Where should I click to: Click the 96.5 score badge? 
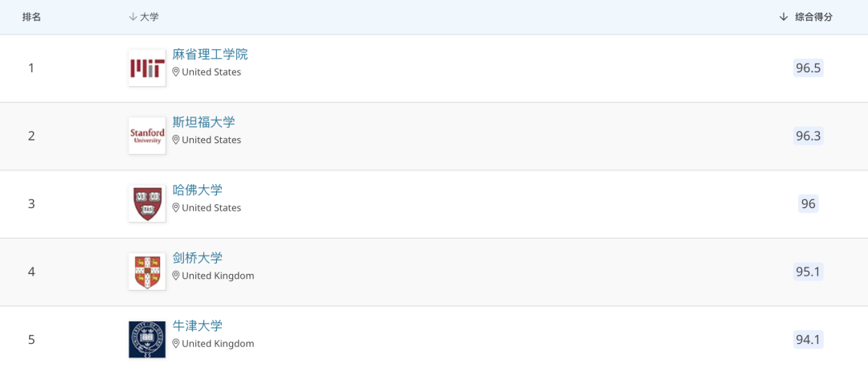(809, 68)
